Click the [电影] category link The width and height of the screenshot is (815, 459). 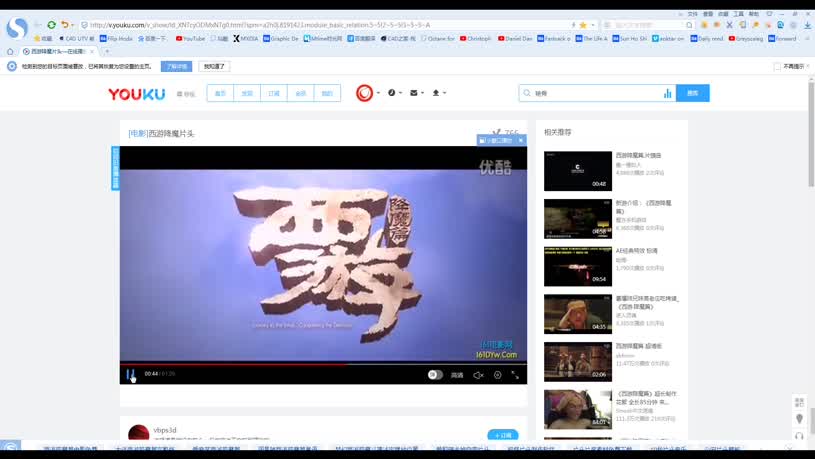point(138,134)
